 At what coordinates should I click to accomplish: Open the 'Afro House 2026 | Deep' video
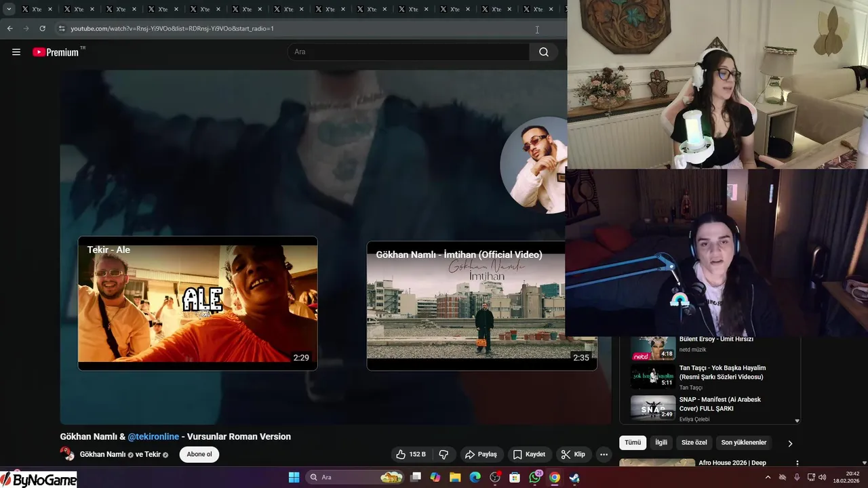click(732, 463)
